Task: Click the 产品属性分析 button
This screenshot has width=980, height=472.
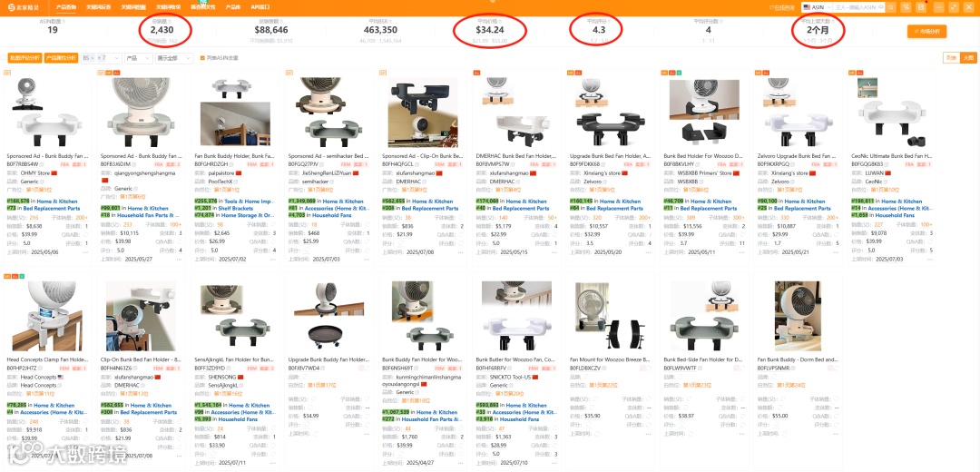Action: click(62, 58)
